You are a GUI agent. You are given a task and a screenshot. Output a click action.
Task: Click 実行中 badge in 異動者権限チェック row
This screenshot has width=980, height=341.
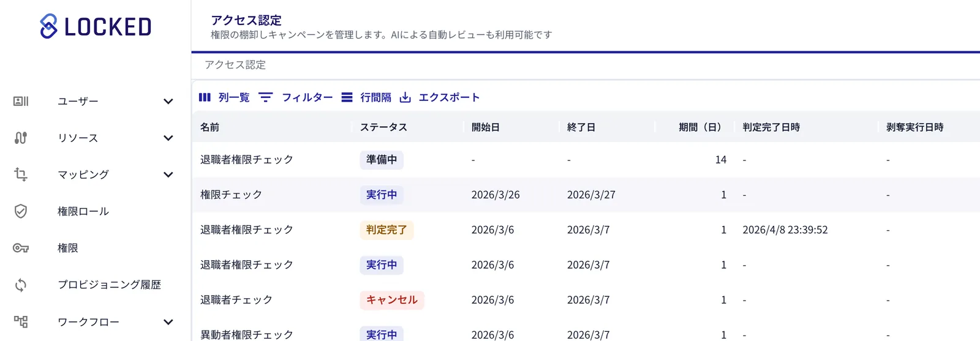[382, 334]
